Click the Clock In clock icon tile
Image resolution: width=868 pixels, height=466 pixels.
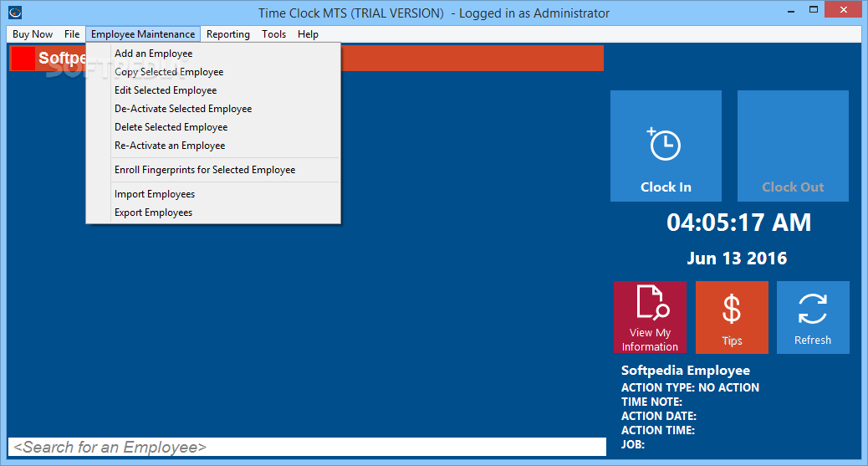(666, 146)
